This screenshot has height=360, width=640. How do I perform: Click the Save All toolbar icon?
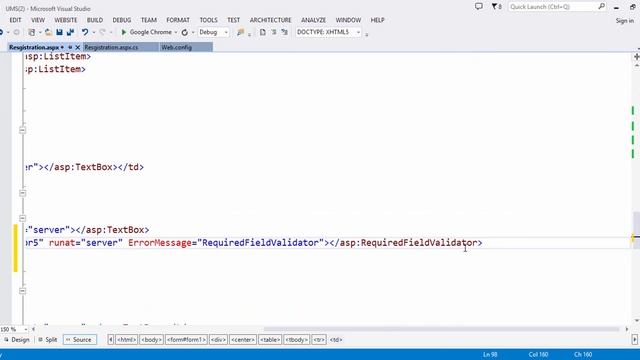[x=70, y=32]
